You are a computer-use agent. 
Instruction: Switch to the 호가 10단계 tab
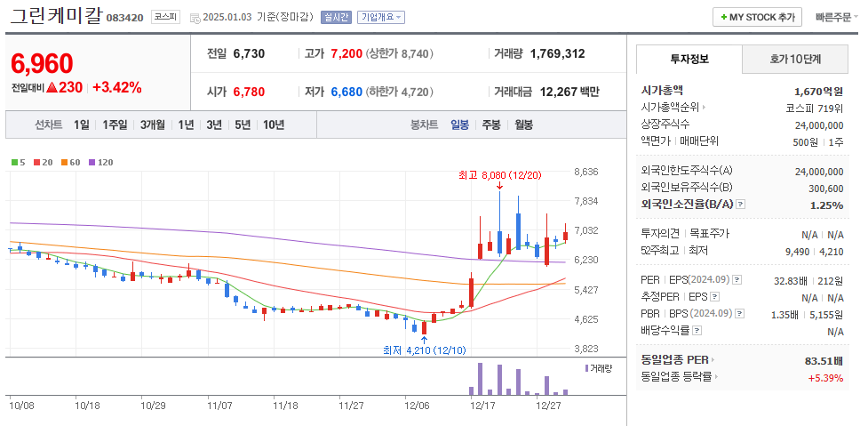(x=795, y=60)
